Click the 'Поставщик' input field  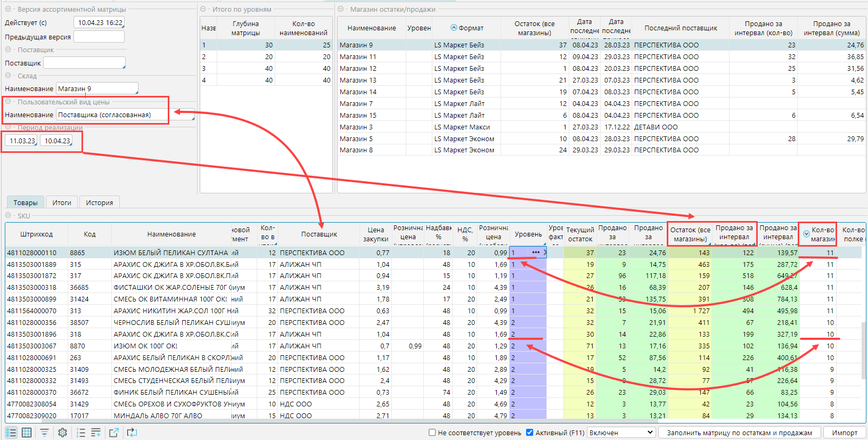pos(84,63)
